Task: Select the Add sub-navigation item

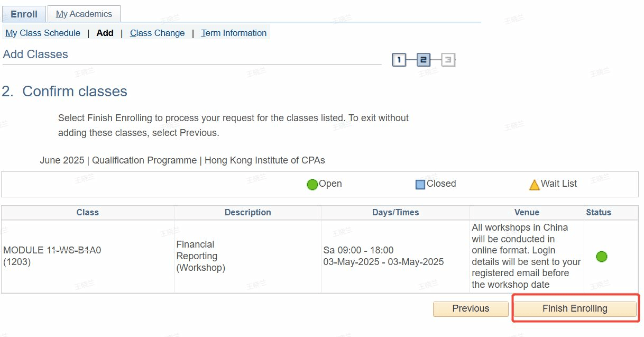Action: 105,33
